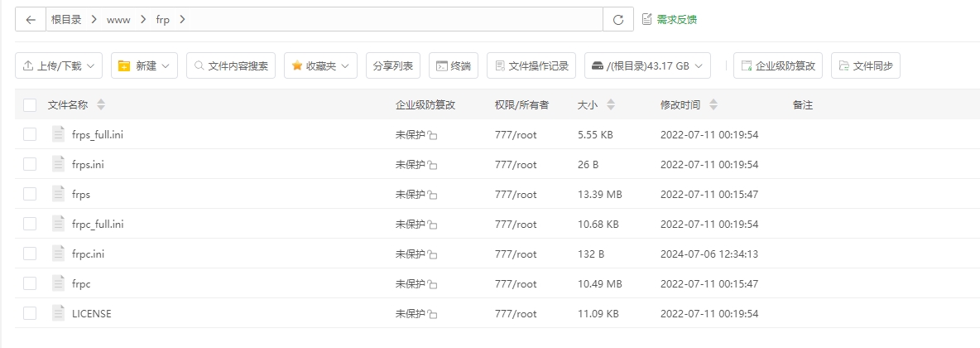Open the 分享列表 share list

[x=393, y=65]
